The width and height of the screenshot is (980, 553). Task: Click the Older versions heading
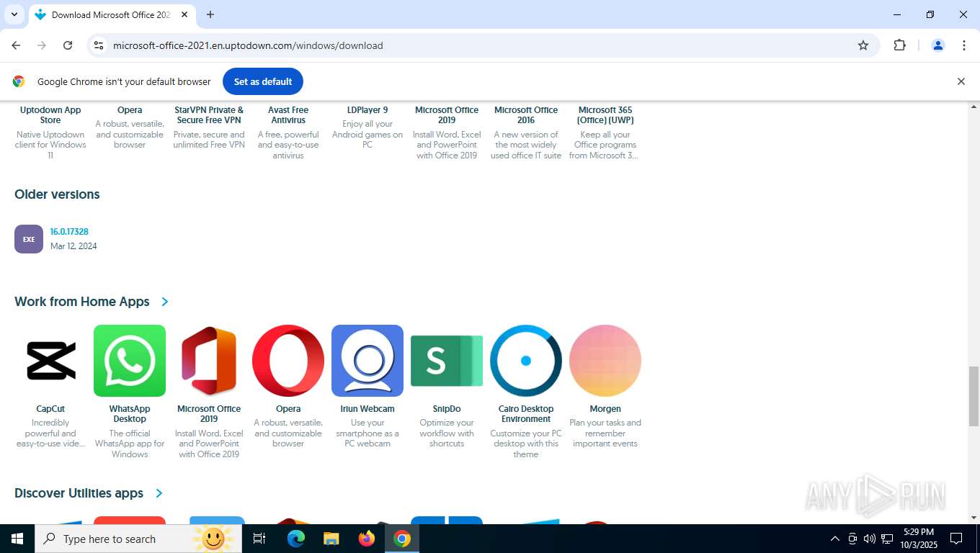coord(57,194)
